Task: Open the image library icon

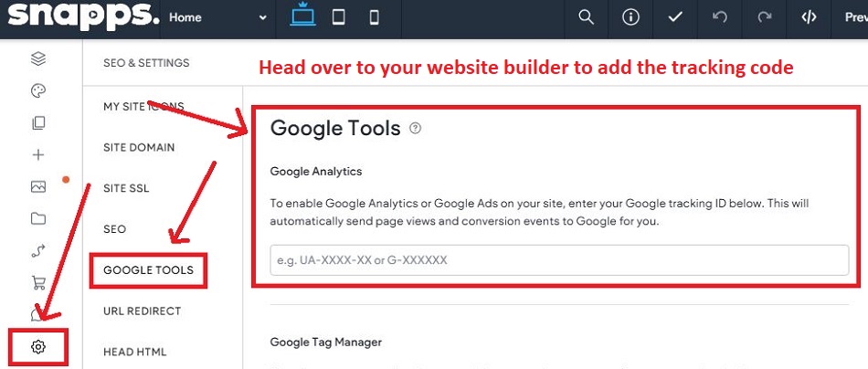Action: click(38, 187)
